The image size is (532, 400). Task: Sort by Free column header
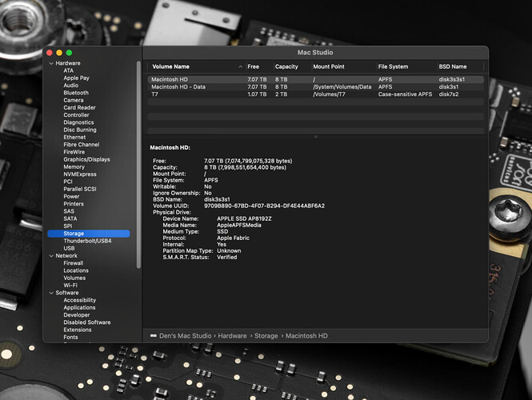[253, 67]
